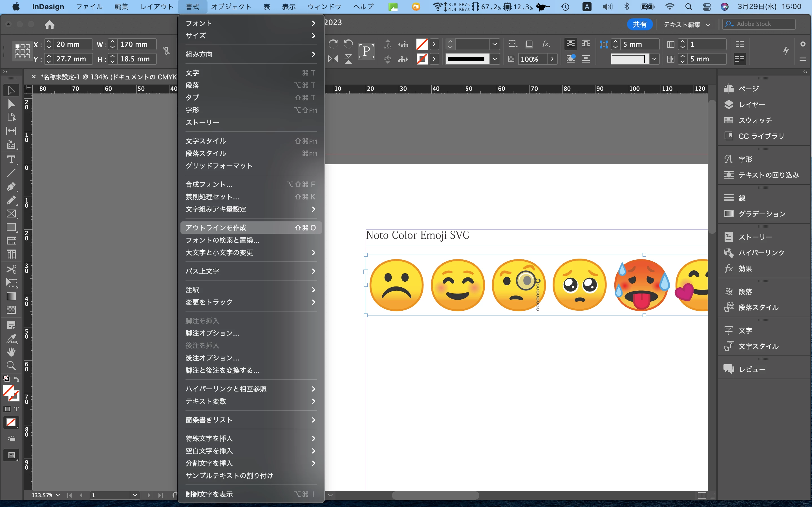The image size is (812, 507).
Task: Toggle formatting affects text button
Action: point(16,409)
